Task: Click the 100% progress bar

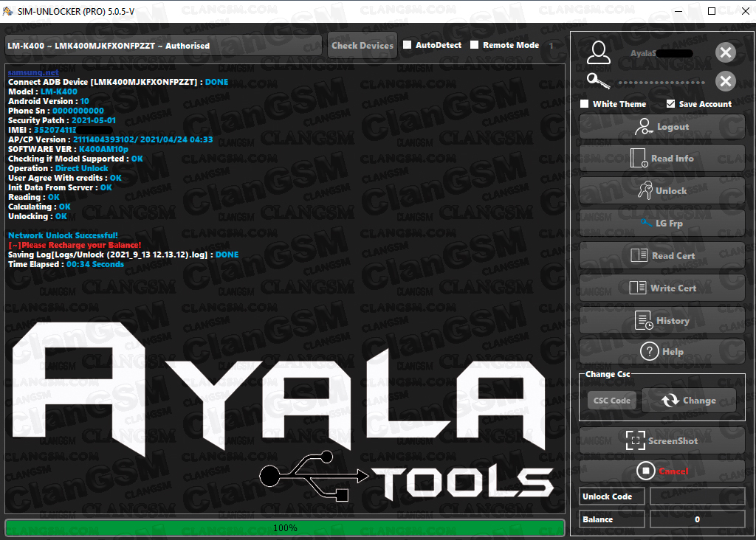Action: [285, 528]
